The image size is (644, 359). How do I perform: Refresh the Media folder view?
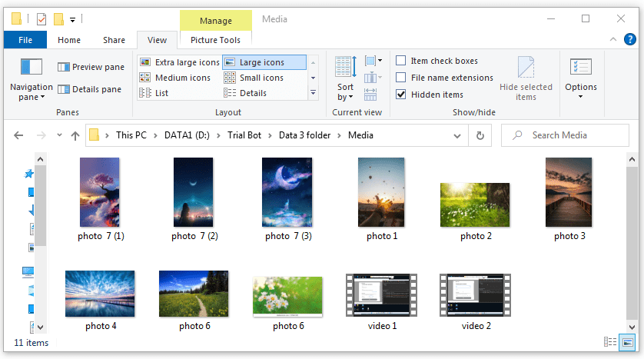pyautogui.click(x=480, y=135)
